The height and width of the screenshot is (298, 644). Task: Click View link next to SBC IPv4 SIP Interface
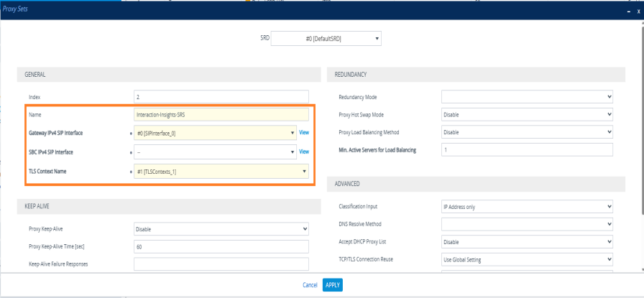(x=304, y=152)
